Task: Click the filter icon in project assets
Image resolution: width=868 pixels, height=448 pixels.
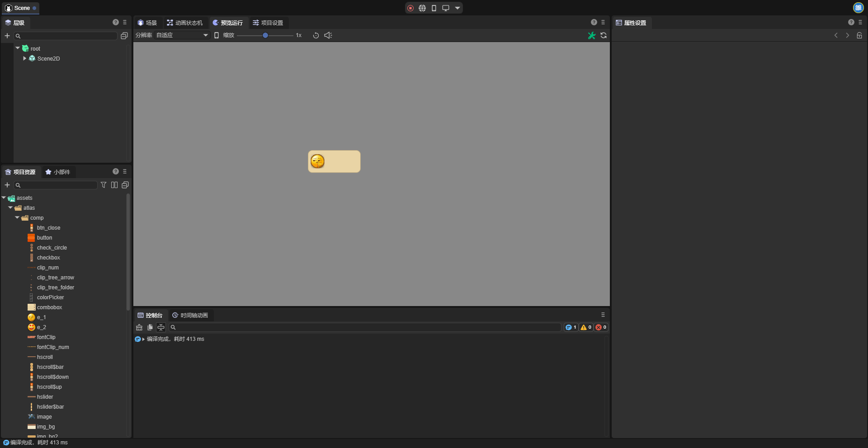Action: [x=104, y=185]
